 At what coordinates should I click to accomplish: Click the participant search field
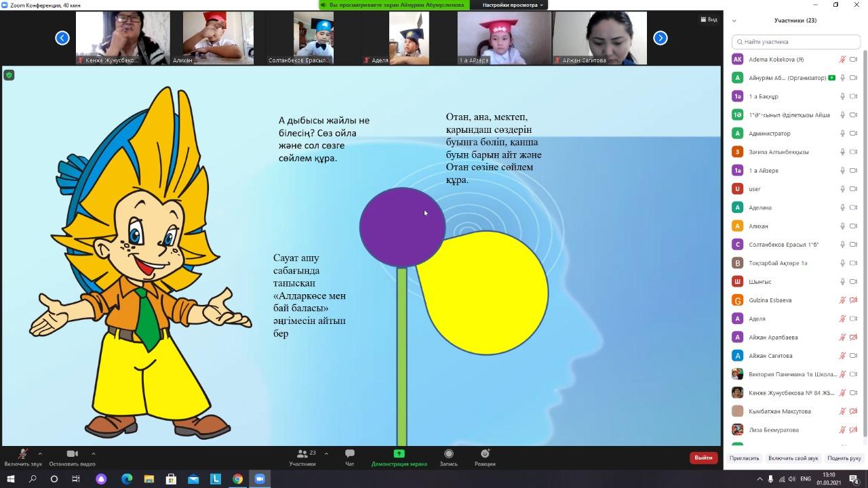click(x=797, y=42)
